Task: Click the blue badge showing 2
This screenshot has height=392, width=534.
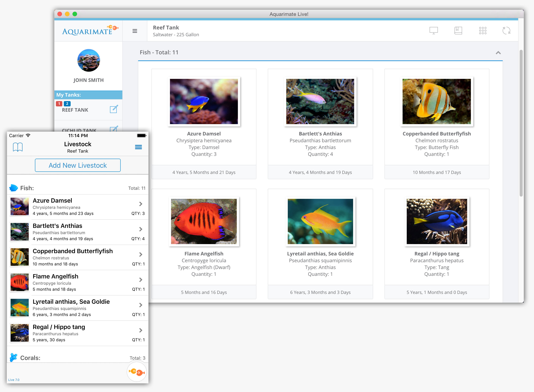Action: click(67, 104)
